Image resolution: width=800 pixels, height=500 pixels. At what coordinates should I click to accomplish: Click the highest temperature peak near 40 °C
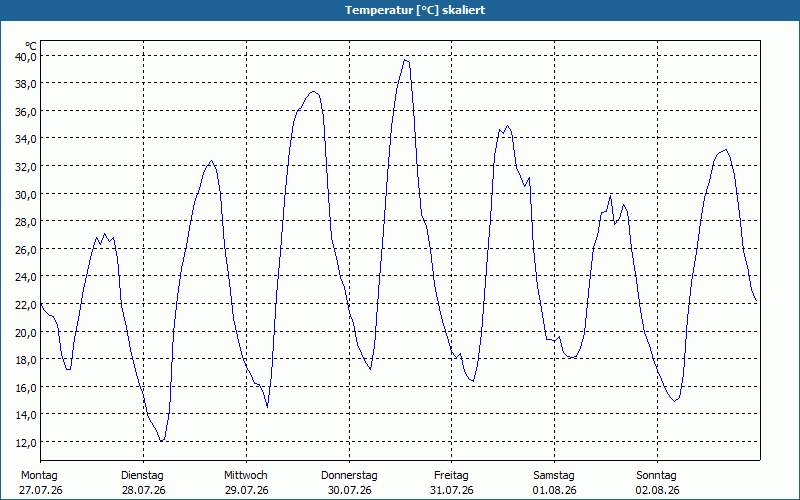(x=405, y=60)
